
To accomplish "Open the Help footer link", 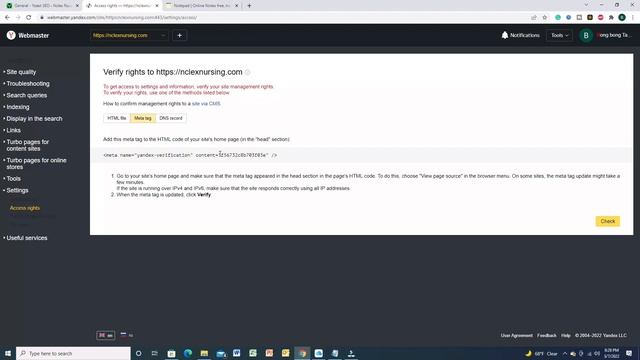I will click(566, 336).
